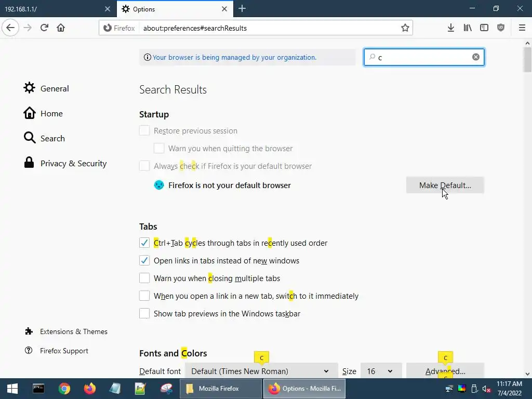Open the home page icon in toolbar
The width and height of the screenshot is (532, 399).
tap(61, 28)
